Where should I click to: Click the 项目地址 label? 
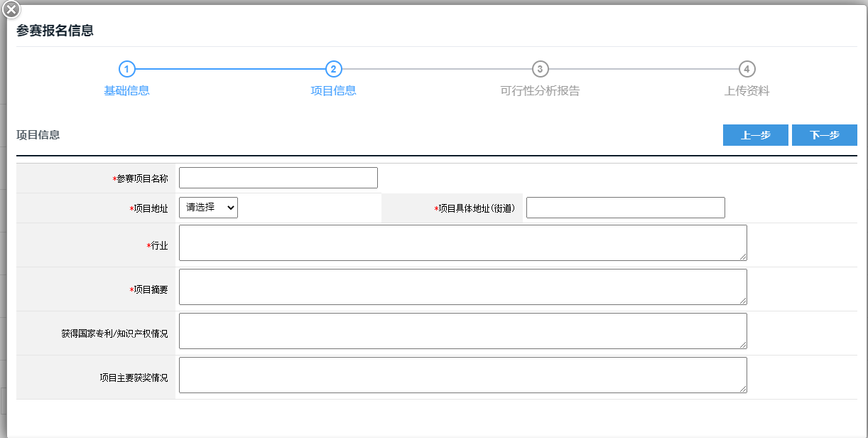[x=149, y=209]
